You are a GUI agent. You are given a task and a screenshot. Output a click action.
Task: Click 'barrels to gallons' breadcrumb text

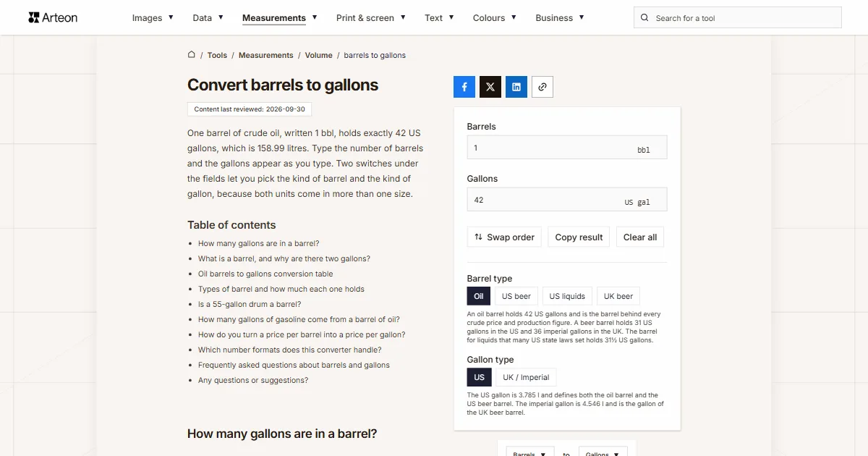pyautogui.click(x=375, y=55)
